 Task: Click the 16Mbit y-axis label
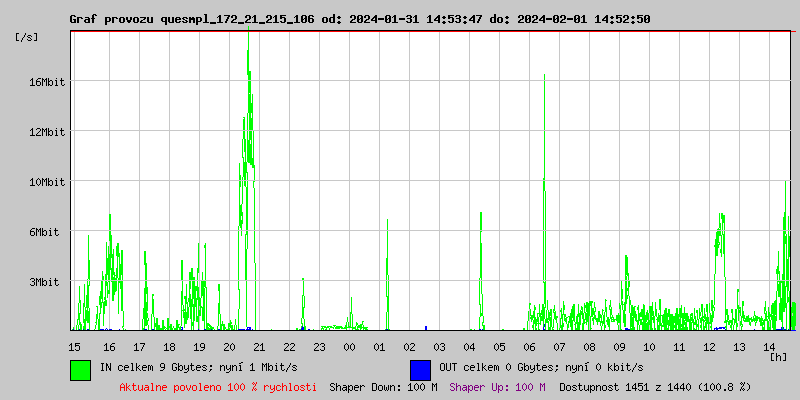click(x=47, y=82)
